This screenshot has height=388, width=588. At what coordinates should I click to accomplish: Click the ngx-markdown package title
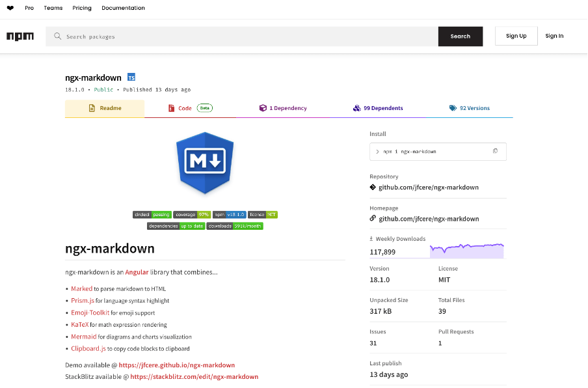[94, 77]
